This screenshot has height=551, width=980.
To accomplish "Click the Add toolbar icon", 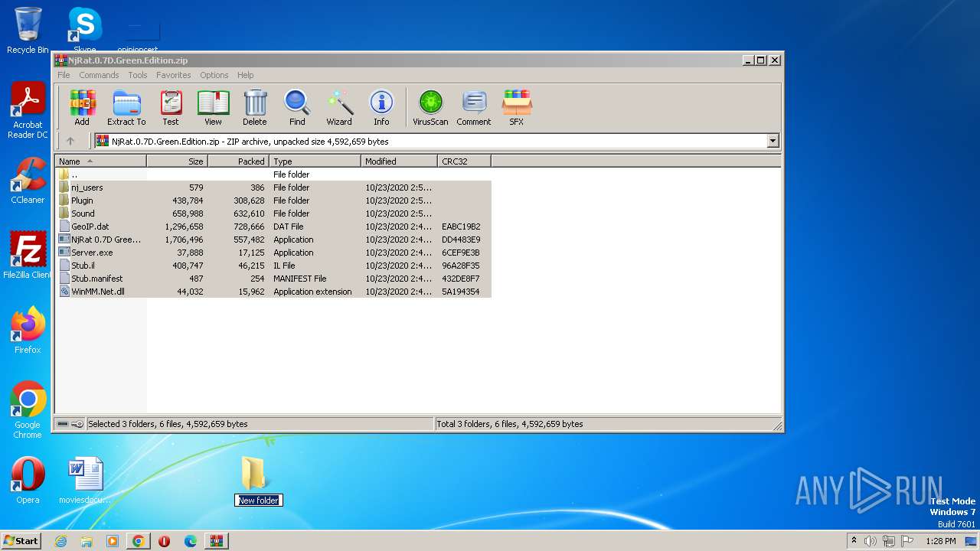I will pyautogui.click(x=82, y=108).
